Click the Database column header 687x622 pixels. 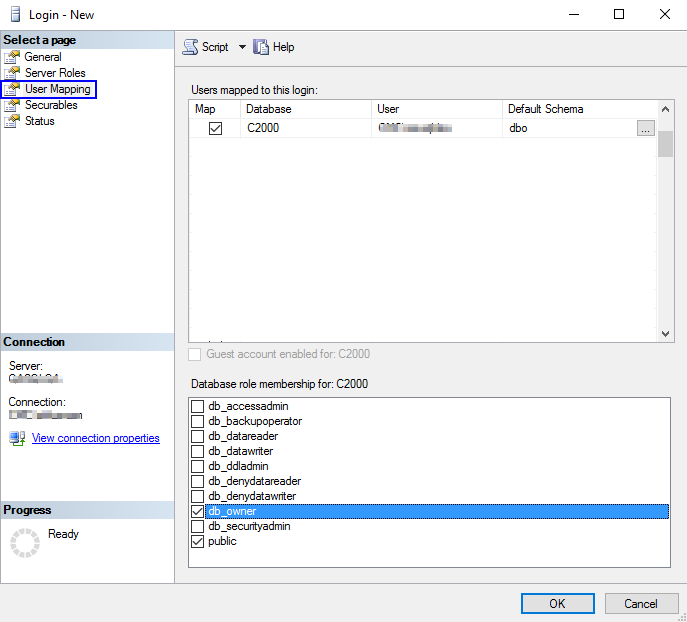point(306,109)
